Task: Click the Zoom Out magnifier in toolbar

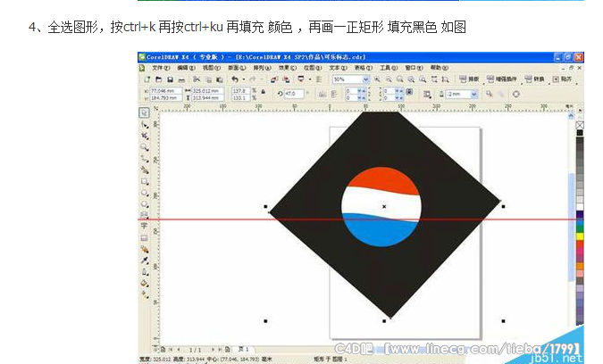Action: 389,79
